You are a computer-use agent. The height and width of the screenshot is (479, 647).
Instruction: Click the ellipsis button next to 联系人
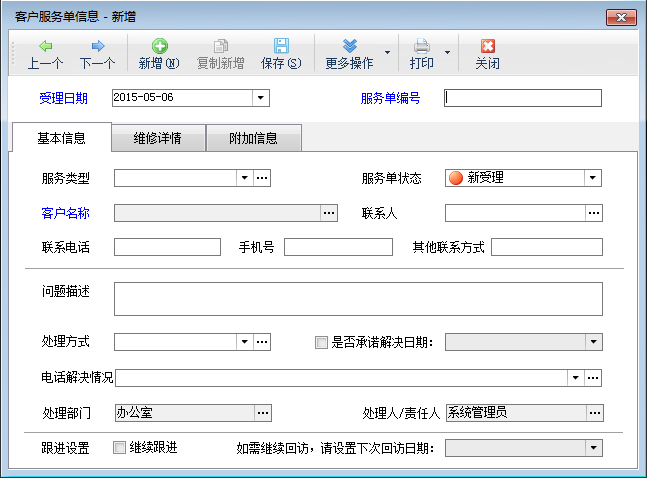coord(594,213)
